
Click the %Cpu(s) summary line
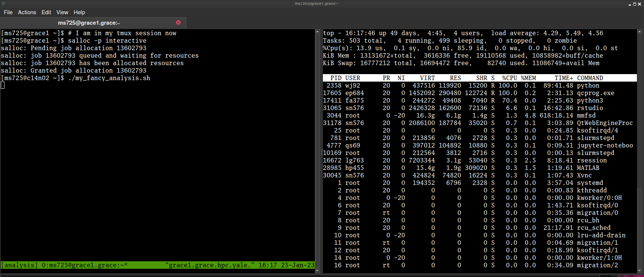tap(471, 48)
